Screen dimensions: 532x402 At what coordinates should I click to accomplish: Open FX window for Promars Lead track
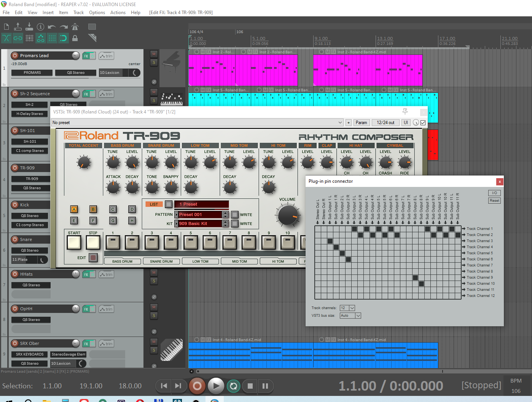coord(86,56)
